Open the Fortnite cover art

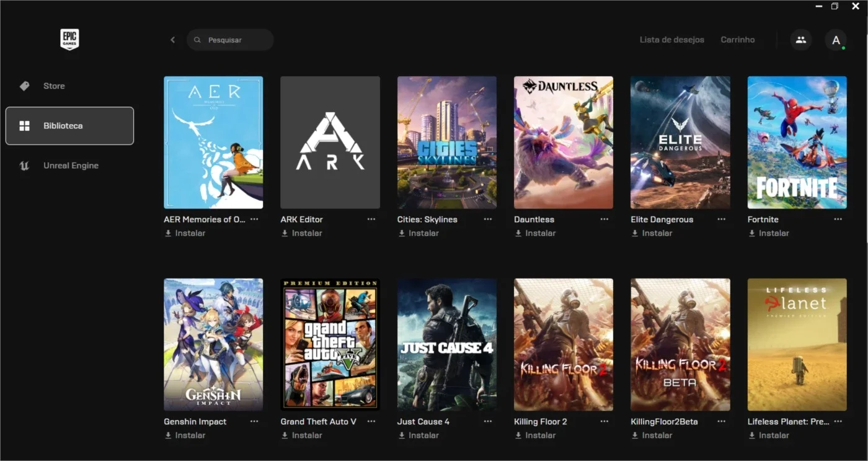coord(797,142)
